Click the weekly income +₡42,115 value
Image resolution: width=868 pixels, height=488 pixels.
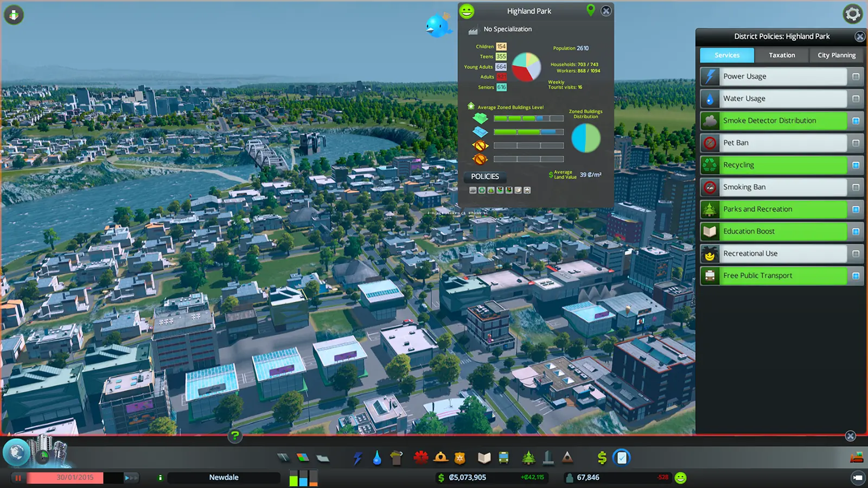pos(532,478)
